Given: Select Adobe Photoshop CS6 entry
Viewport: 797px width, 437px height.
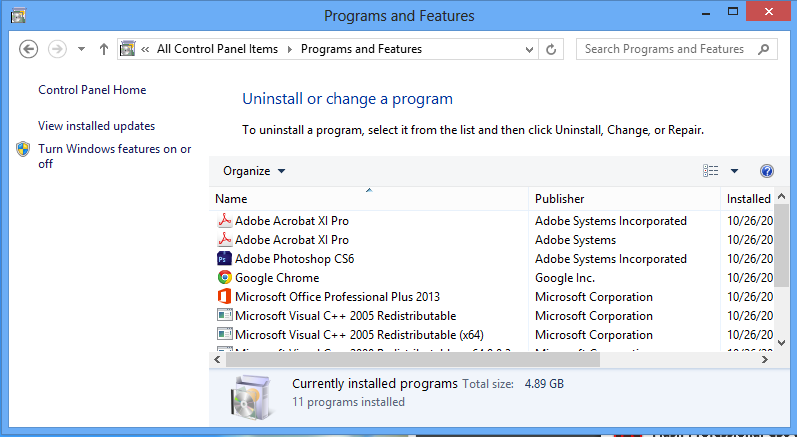Looking at the screenshot, I should [294, 259].
